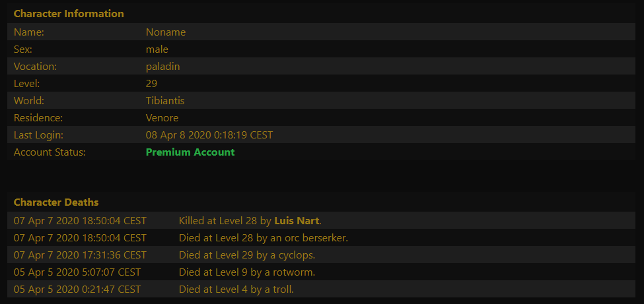Viewport: 644px width, 304px height.
Task: Click the Character Deaths heading
Action: [56, 202]
